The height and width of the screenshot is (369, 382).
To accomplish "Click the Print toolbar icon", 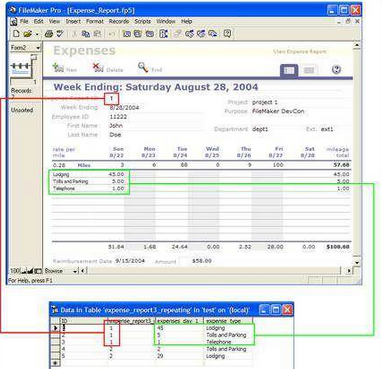I will coord(49,34).
